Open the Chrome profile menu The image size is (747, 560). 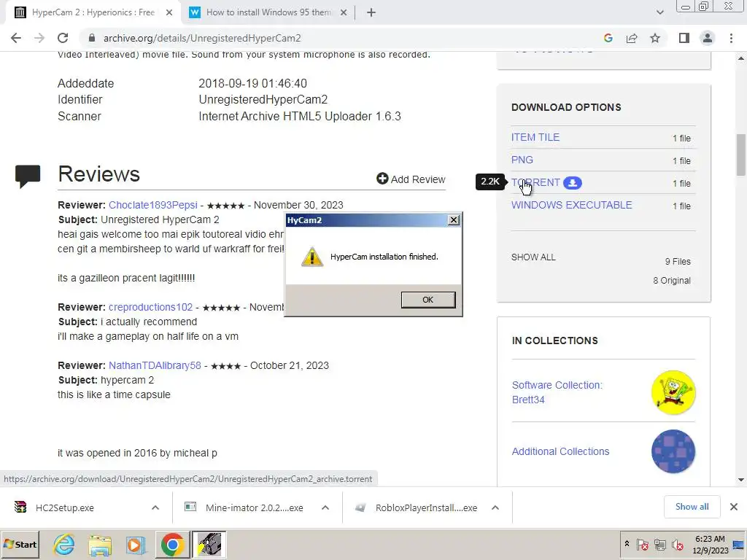[x=708, y=38]
